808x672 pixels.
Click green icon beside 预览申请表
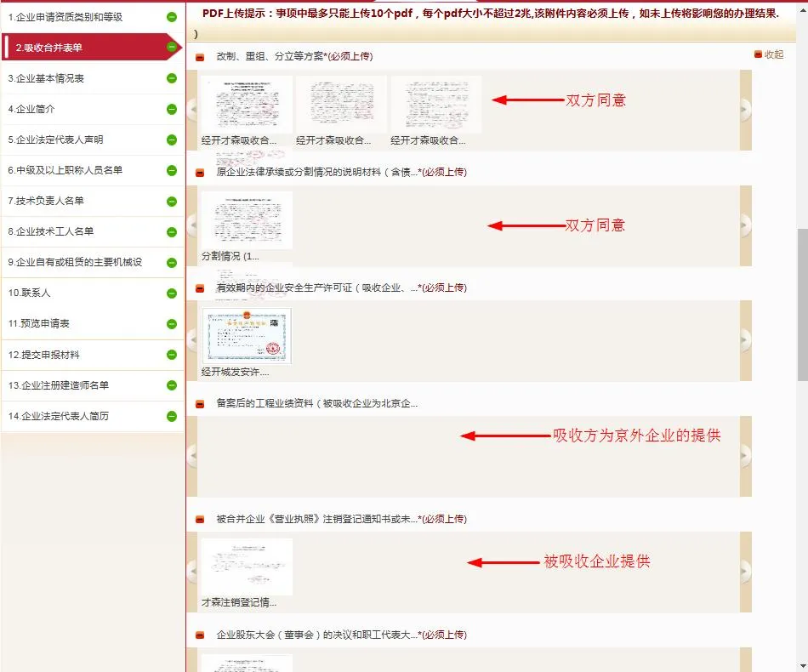[x=172, y=324]
